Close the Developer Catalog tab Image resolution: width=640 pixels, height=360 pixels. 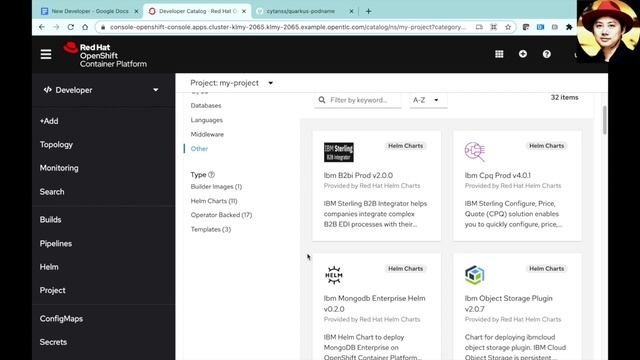click(x=244, y=11)
